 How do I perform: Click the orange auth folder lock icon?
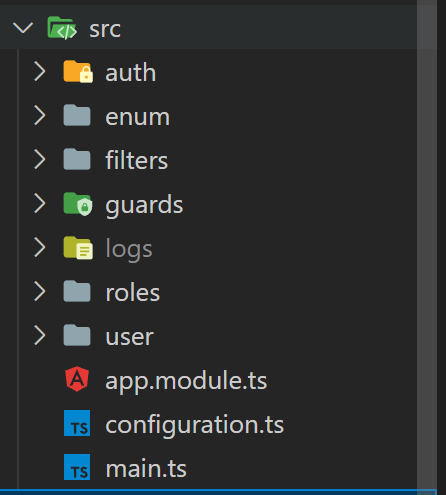pyautogui.click(x=78, y=72)
